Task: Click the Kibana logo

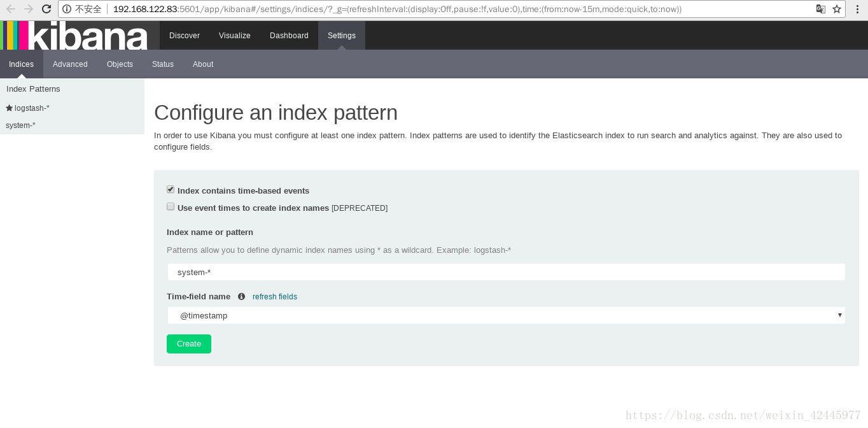Action: coord(74,35)
